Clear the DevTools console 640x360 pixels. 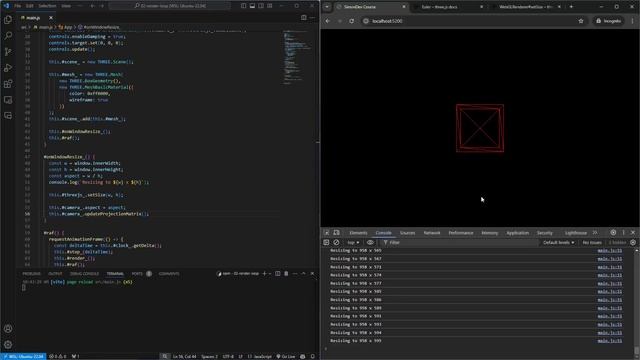click(x=336, y=242)
